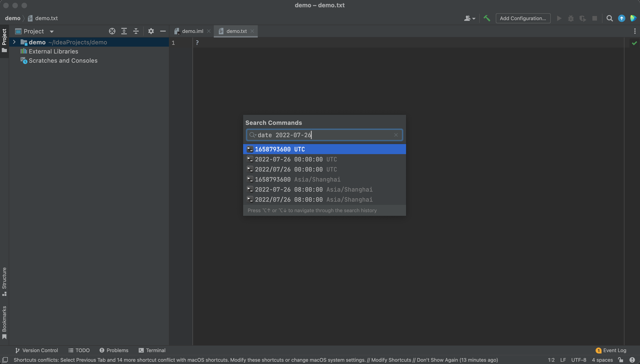Clear the search field with X
The image size is (640, 364).
[x=396, y=135]
